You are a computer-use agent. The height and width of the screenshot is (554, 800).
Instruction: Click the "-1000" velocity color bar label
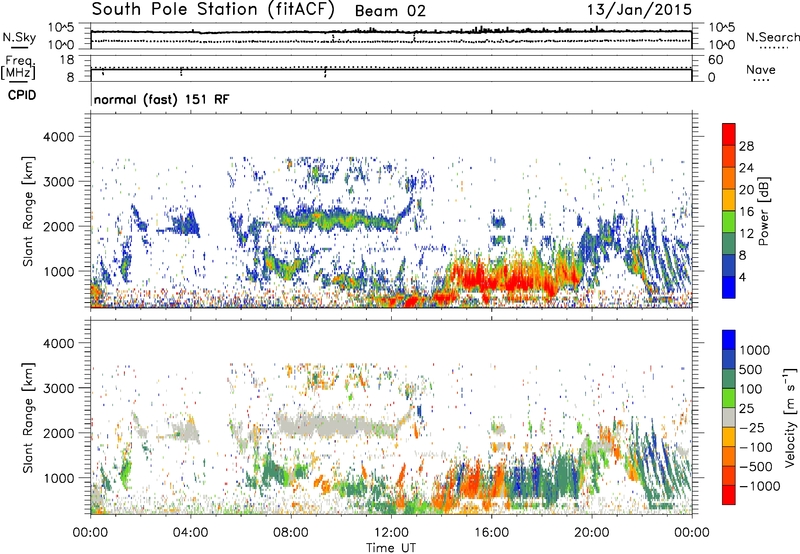759,486
